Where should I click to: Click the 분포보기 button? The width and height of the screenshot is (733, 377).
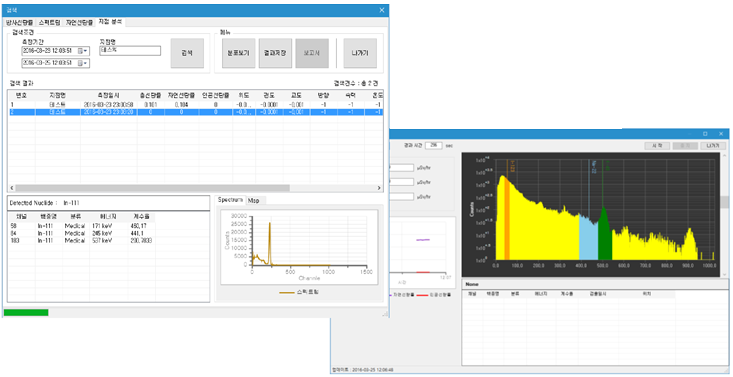238,53
